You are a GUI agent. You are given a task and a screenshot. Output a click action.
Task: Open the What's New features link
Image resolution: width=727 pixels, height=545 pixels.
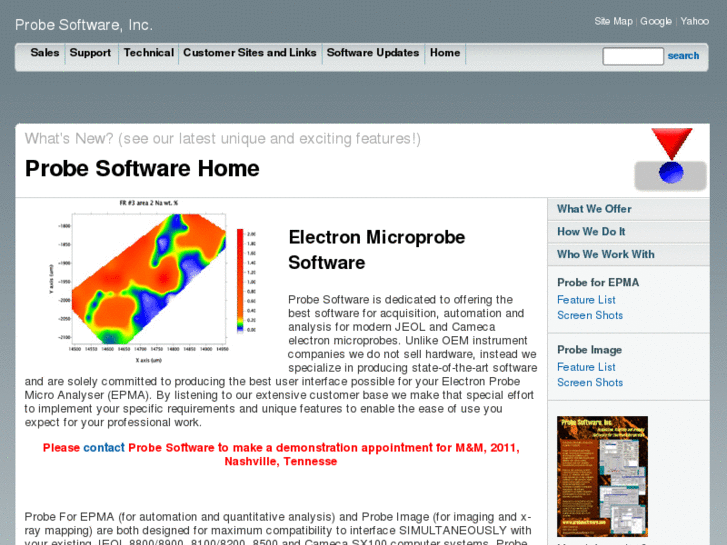point(223,139)
